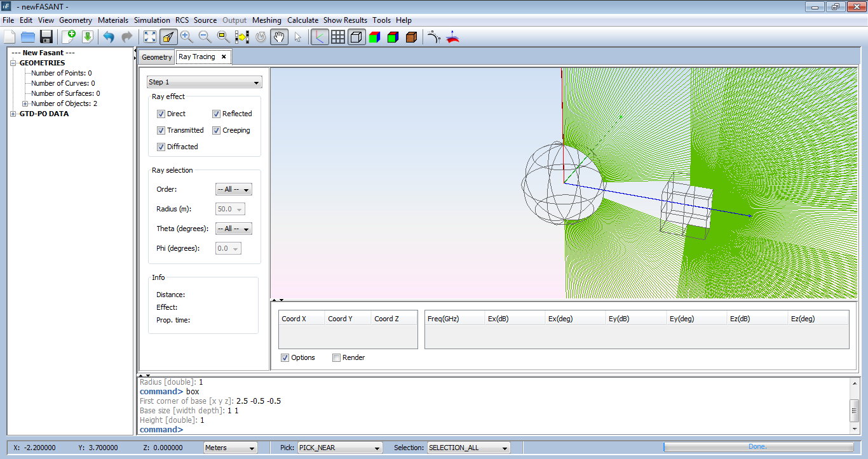This screenshot has width=868, height=459.
Task: Disable the Diffracted ray effect
Action: point(161,147)
